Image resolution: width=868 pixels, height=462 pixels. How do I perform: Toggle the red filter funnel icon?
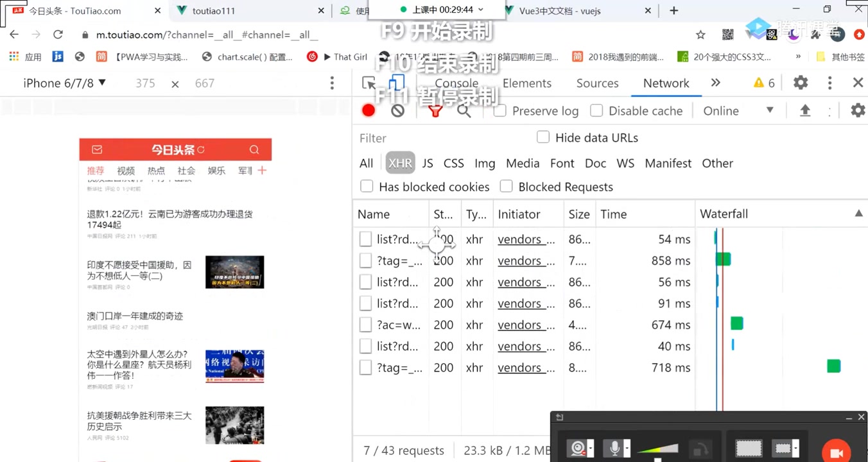tap(435, 110)
